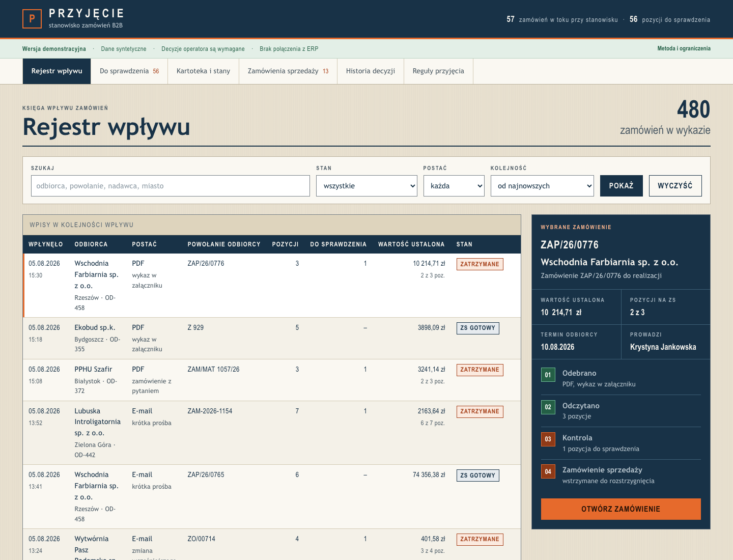This screenshot has width=733, height=560.
Task: Click the WYCZYŚĆ button
Action: [x=675, y=186]
